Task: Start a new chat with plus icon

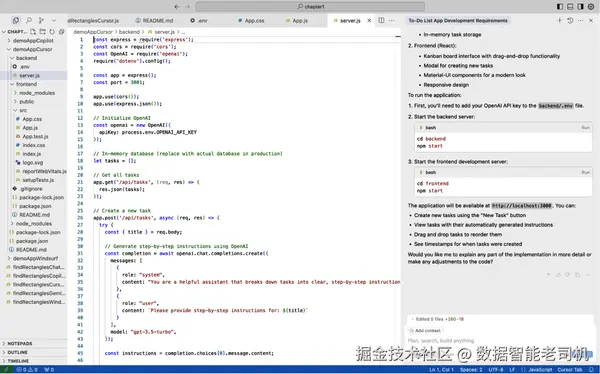Action: (559, 20)
